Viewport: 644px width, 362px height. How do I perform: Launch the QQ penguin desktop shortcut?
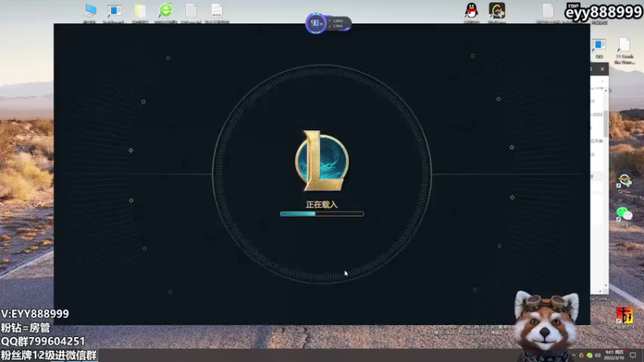(x=472, y=11)
